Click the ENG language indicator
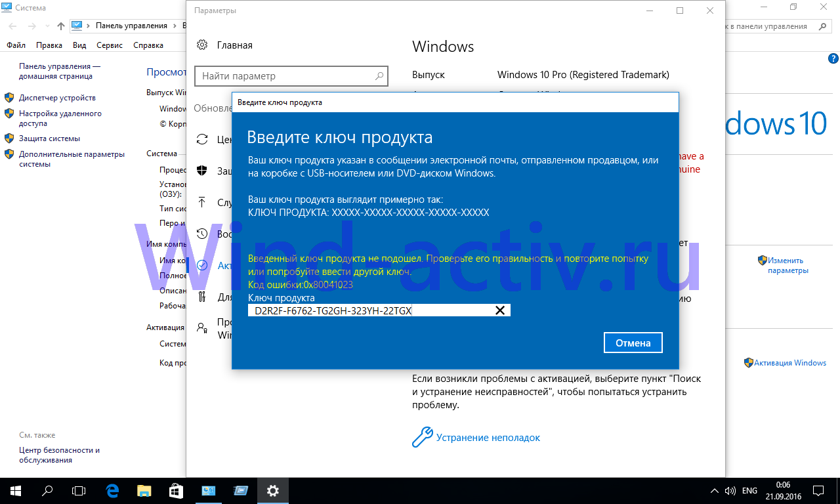This screenshot has width=840, height=504. (x=749, y=490)
